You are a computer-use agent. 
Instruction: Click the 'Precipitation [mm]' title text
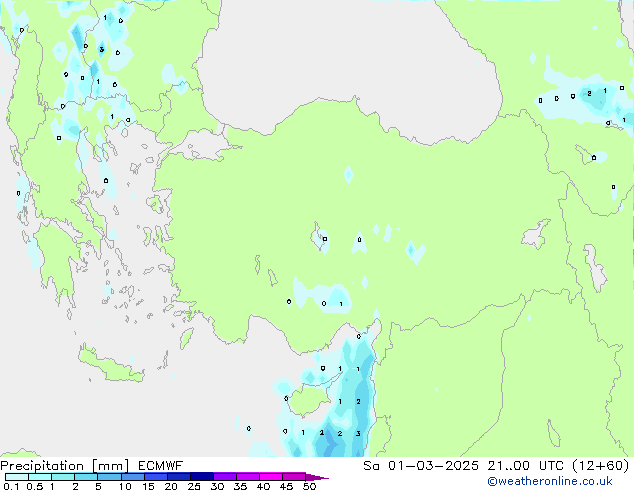click(65, 466)
